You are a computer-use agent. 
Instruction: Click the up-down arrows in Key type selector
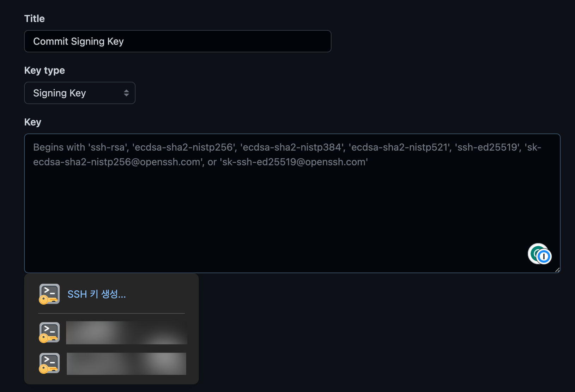[x=126, y=93]
